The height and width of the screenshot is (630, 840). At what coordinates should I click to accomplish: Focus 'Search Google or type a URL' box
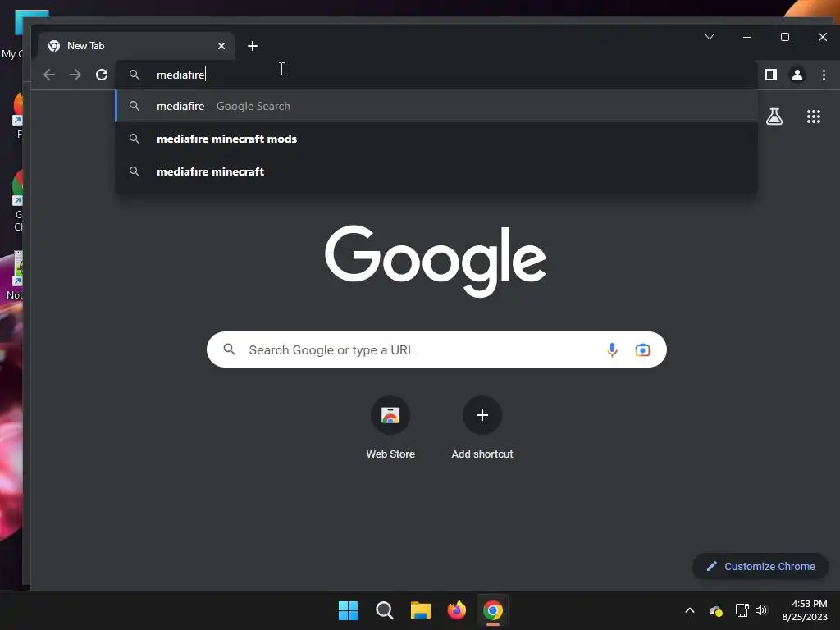[x=436, y=349]
